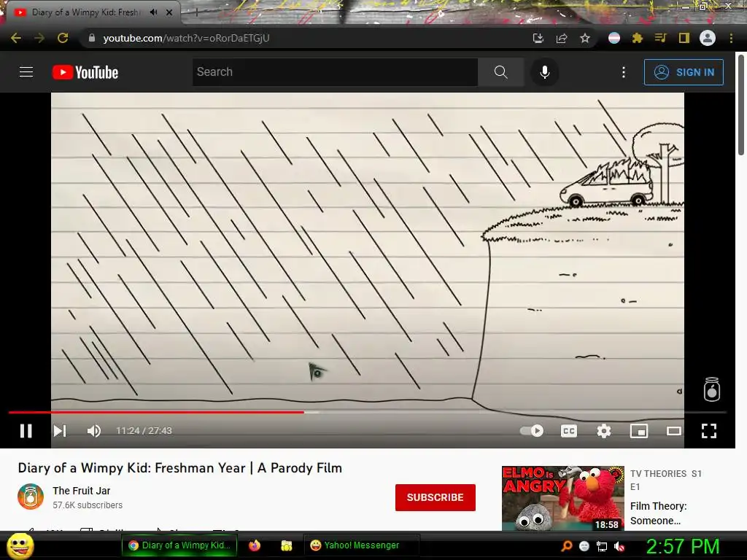Image resolution: width=747 pixels, height=560 pixels.
Task: Enter full screen mode
Action: coord(709,431)
